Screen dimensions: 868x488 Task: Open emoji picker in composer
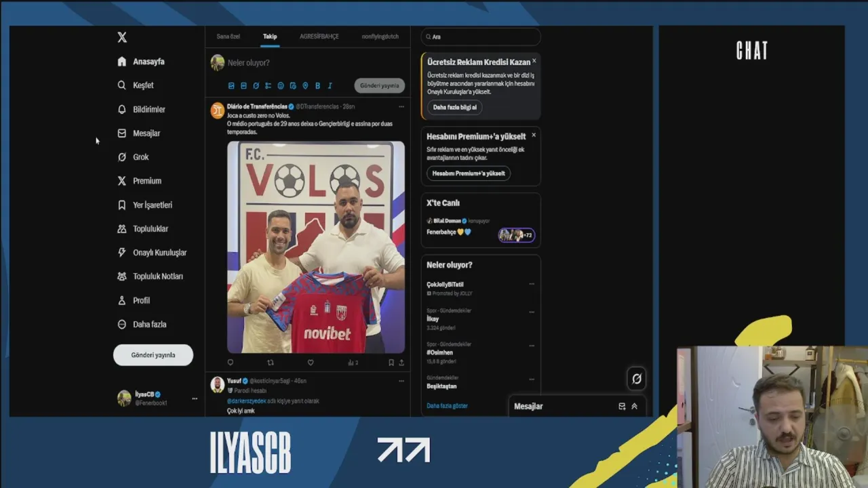(x=281, y=86)
